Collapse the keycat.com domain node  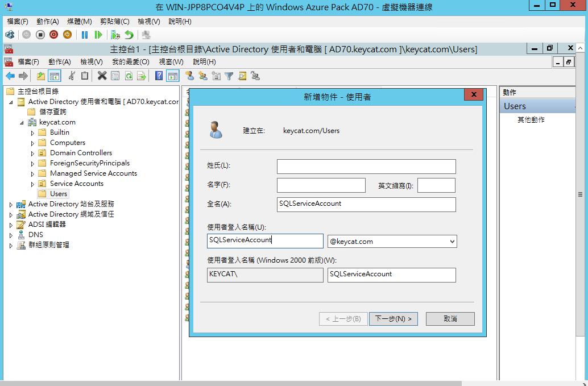pos(22,123)
